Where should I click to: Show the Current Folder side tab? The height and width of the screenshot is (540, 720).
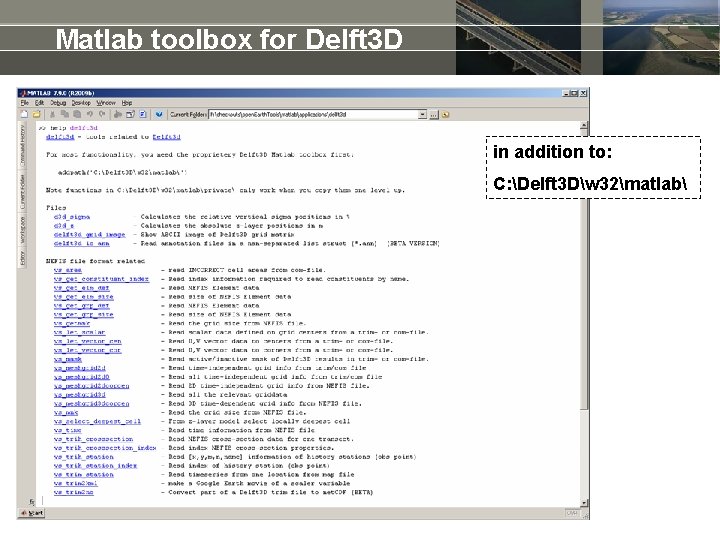(22, 191)
